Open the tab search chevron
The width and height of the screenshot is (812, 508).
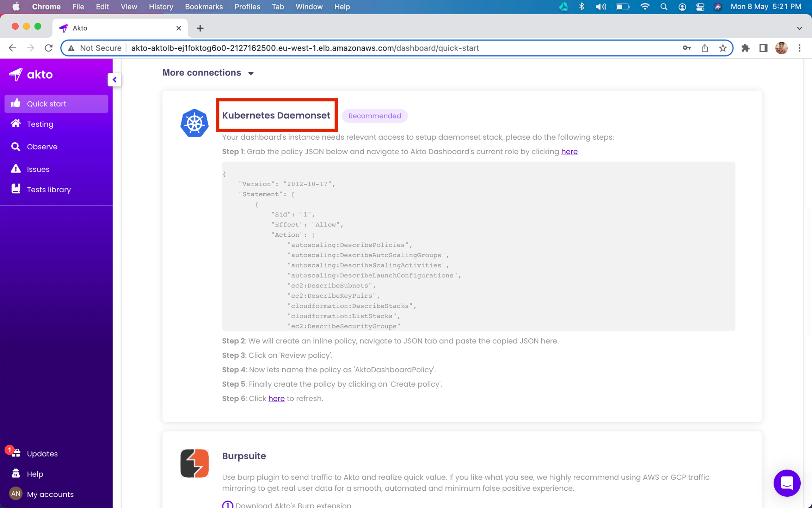point(799,28)
